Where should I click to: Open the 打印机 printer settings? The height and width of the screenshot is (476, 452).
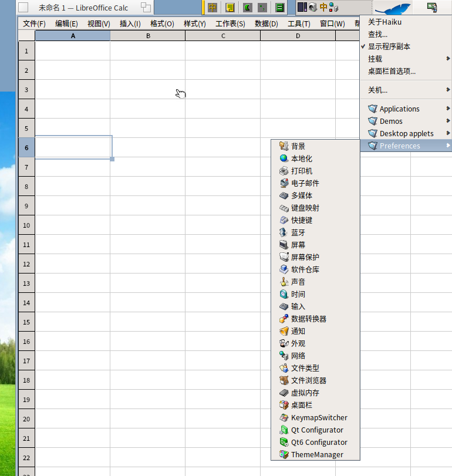click(315, 171)
